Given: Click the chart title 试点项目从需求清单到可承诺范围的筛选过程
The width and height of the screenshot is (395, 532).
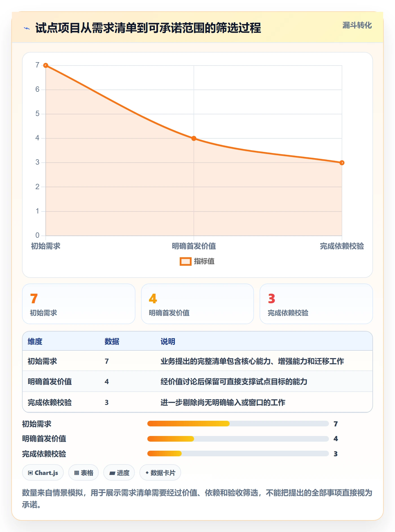Looking at the screenshot, I should (x=148, y=28).
